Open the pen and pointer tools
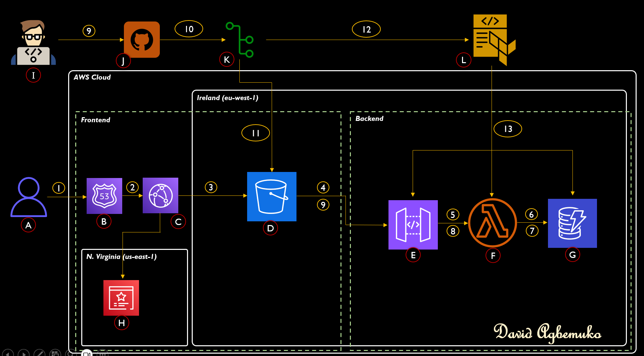Image resolution: width=644 pixels, height=356 pixels. tap(39, 353)
